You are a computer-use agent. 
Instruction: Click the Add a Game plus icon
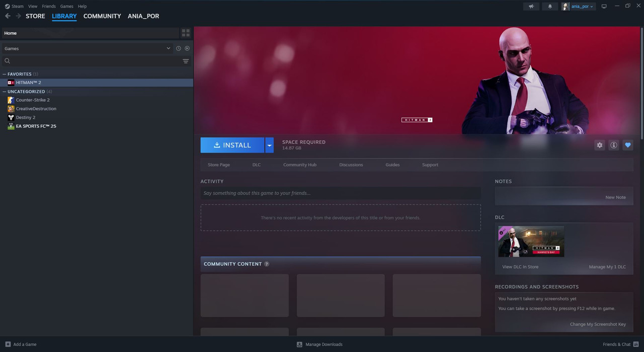8,344
